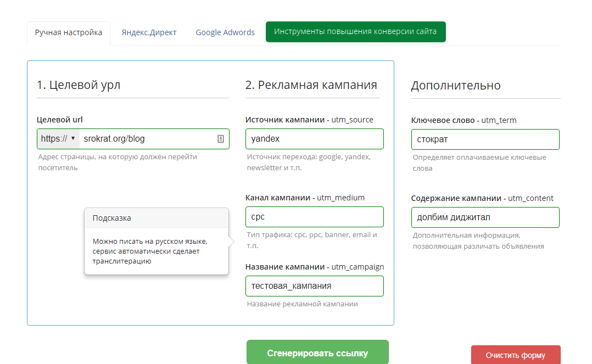This screenshot has height=364, width=592.
Task: Select the utm_campaign field with тестовая_кампания
Action: pyautogui.click(x=314, y=286)
